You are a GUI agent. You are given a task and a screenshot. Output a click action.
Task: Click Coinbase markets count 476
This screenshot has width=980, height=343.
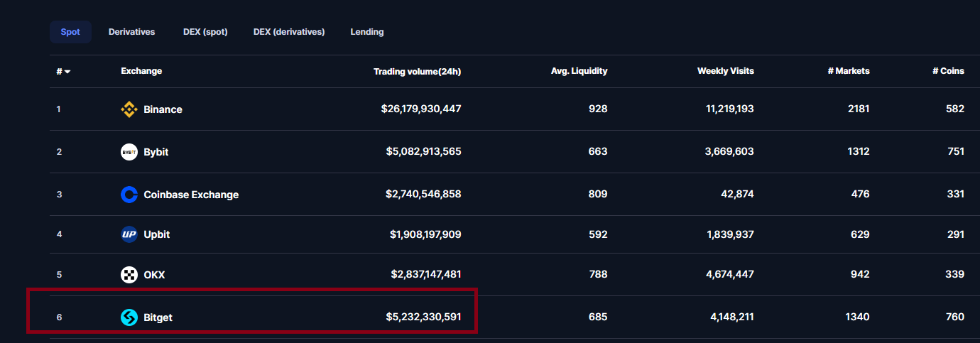tap(860, 195)
